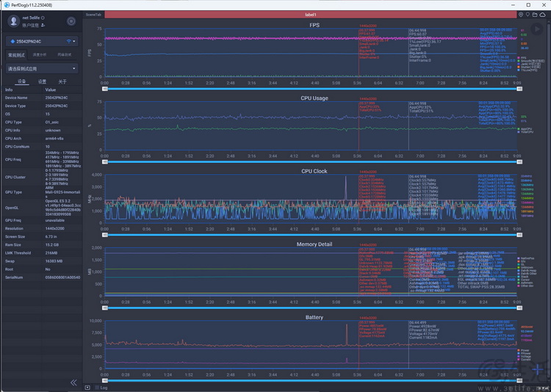Switch to 深度分析 tab
Screen dimensions: 551x392
click(x=40, y=55)
